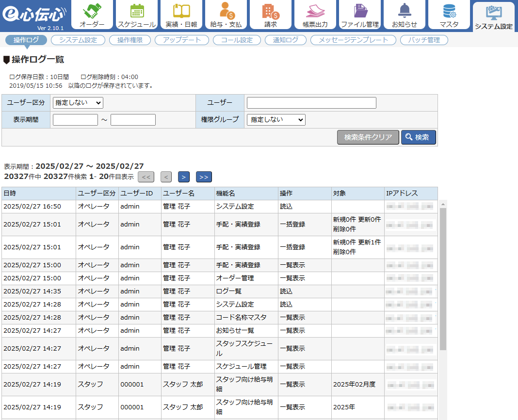Click the 操作ログ一覧 page heading

pyautogui.click(x=38, y=60)
